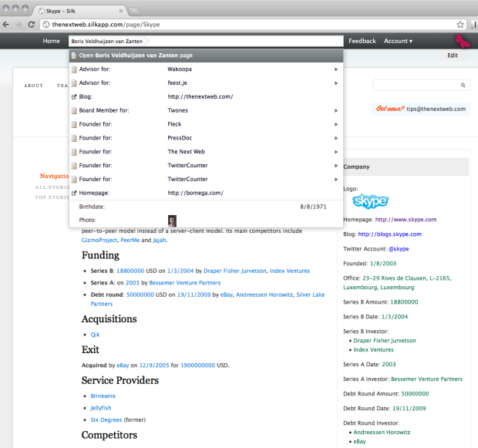Click the @skype Twitter account link
Screen dimensions: 478x448
[399, 249]
